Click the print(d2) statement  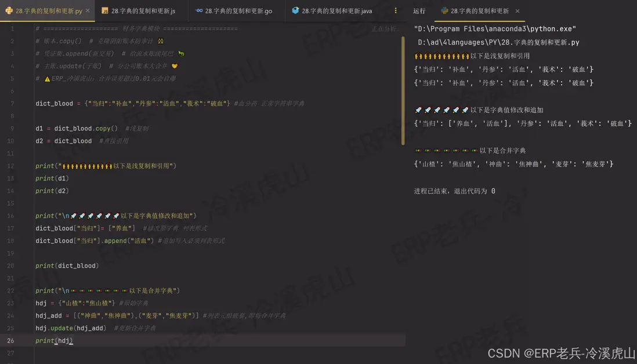pos(52,191)
